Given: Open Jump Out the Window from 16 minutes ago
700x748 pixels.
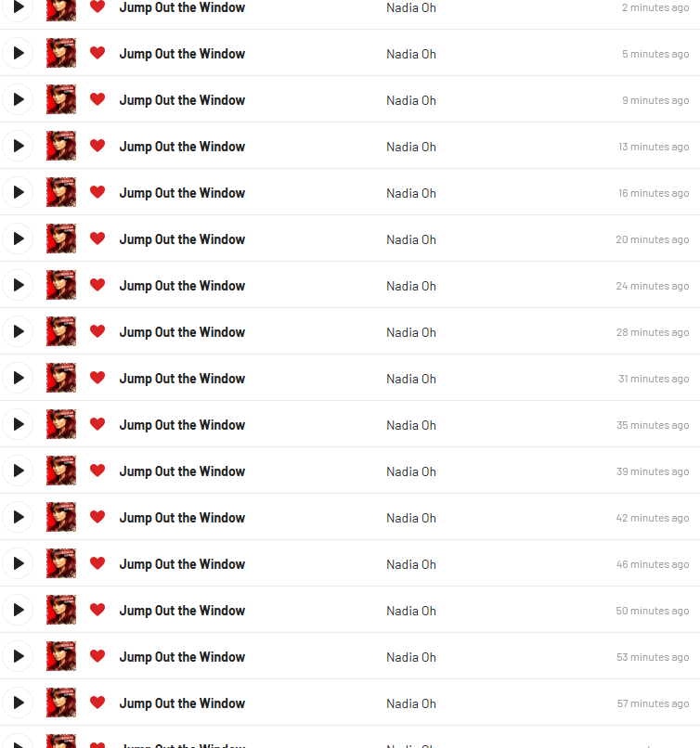Looking at the screenshot, I should tap(182, 193).
